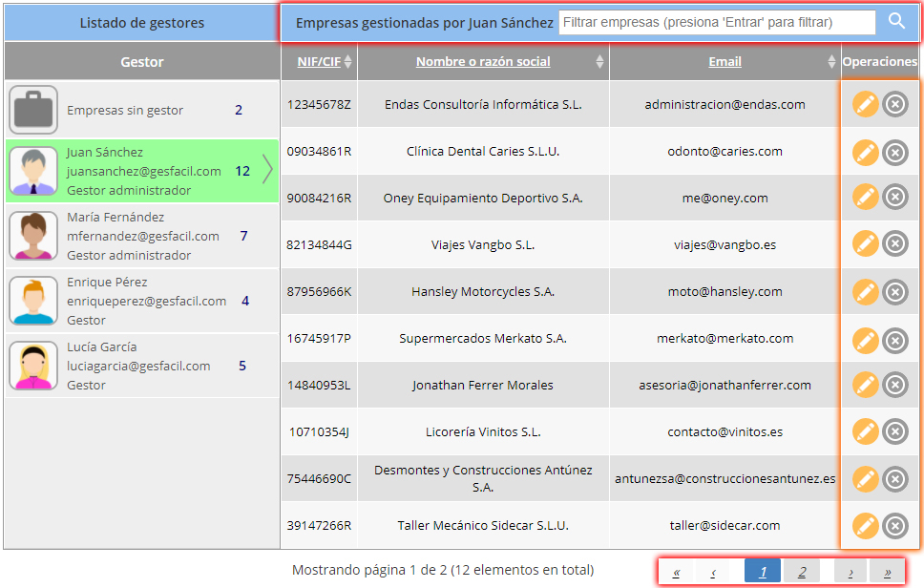Click NIF cell 90084216R
The width and height of the screenshot is (924, 588).
click(x=319, y=198)
